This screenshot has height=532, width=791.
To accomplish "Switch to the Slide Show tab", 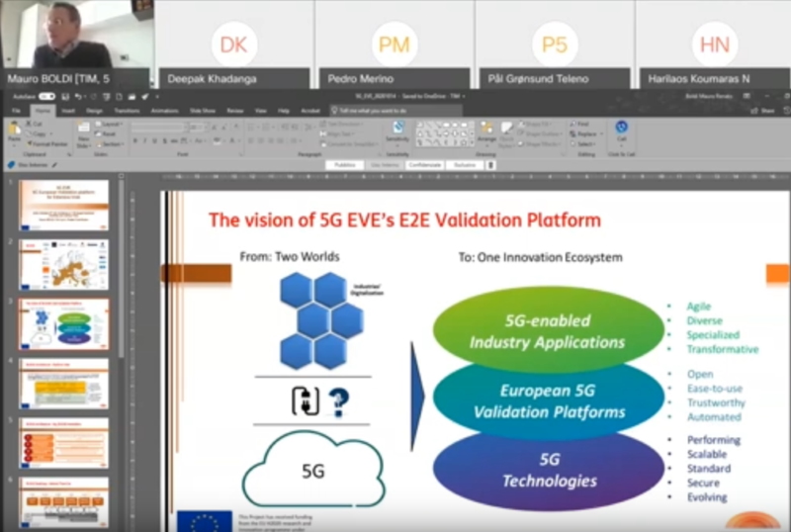I will (x=203, y=111).
